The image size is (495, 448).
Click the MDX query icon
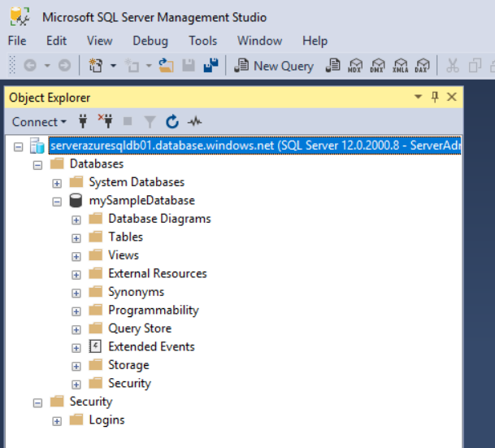pyautogui.click(x=355, y=65)
